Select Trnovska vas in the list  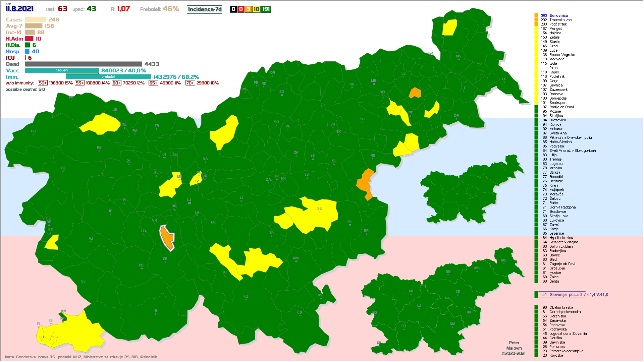pyautogui.click(x=560, y=20)
